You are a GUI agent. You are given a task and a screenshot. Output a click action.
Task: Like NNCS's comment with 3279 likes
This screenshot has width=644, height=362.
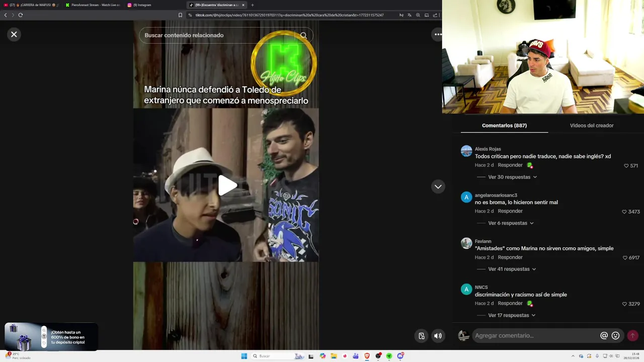point(625,304)
